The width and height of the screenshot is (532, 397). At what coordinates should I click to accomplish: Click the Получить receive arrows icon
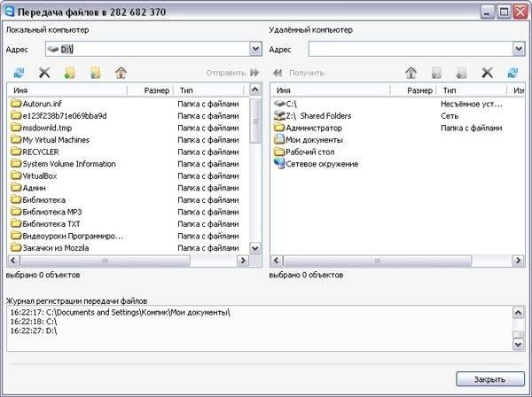pos(278,73)
